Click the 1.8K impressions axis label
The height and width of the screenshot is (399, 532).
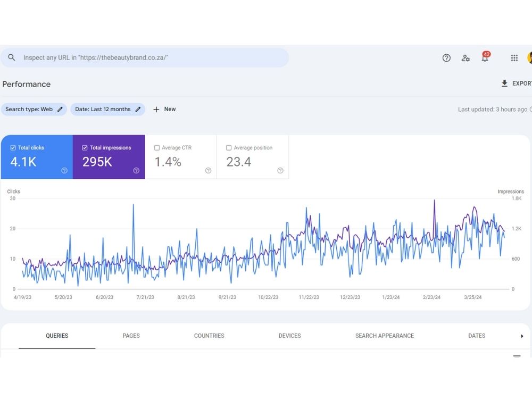(517, 198)
